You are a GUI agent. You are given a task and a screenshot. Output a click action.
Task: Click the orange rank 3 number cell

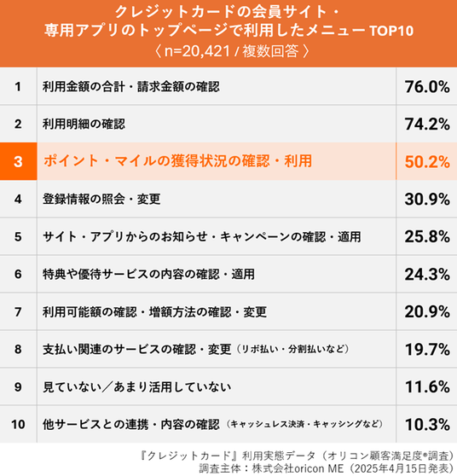[x=18, y=161]
